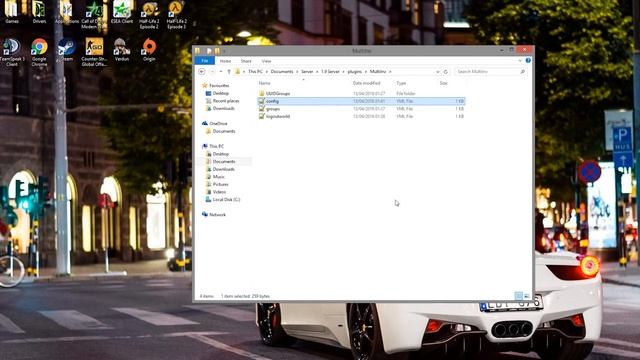The height and width of the screenshot is (360, 640).
Task: Open the recent locations dropdown arrow
Action: coord(221,71)
